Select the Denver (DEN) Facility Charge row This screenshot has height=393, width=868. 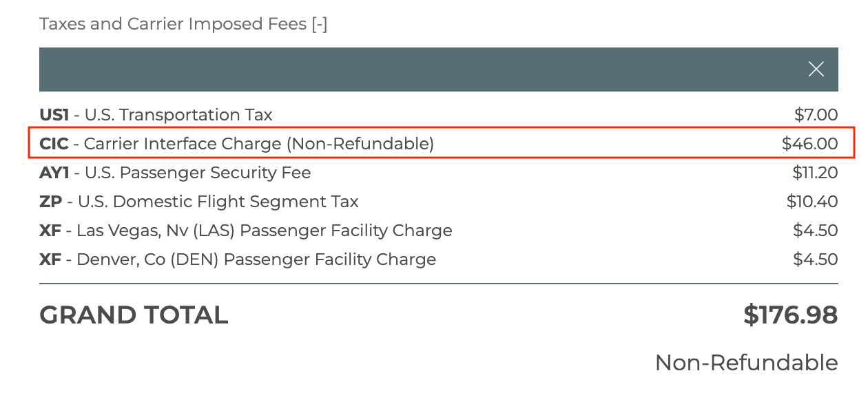pyautogui.click(x=439, y=259)
